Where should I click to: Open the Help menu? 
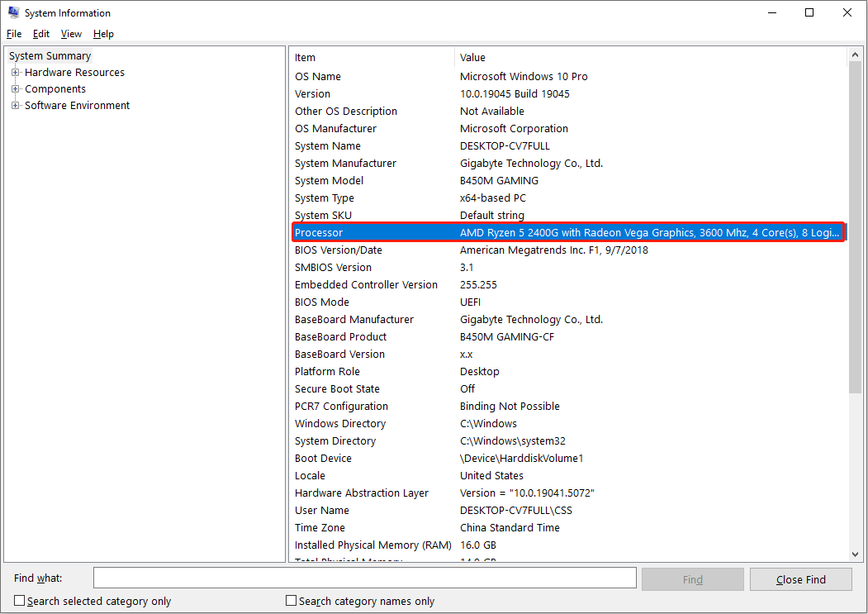pos(103,34)
